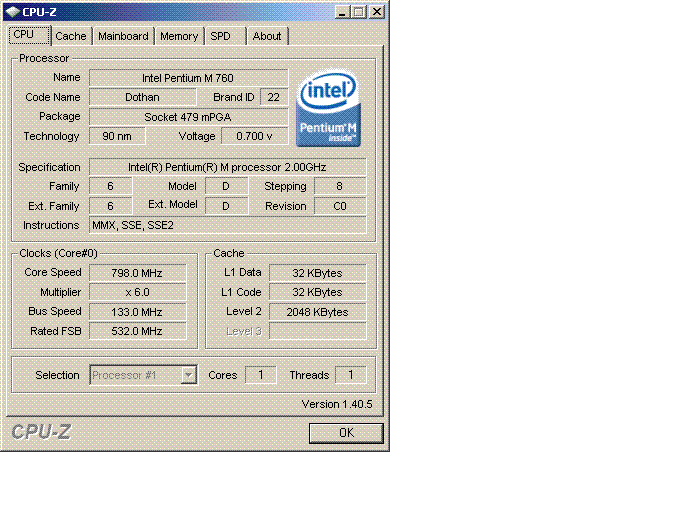Click the OK button
Viewport: 700px width, 525px height.
coord(346,433)
